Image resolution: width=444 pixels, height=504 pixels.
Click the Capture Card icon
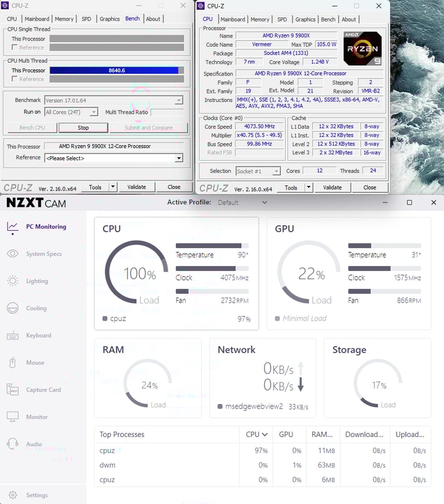(x=13, y=390)
